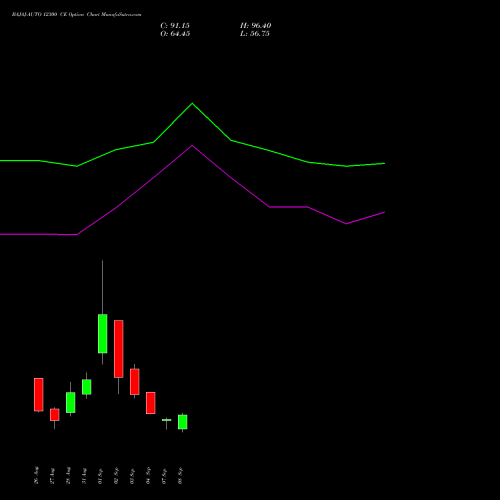Click the low value L: 56.75
Viewport: 500px width, 500px height.
point(255,34)
